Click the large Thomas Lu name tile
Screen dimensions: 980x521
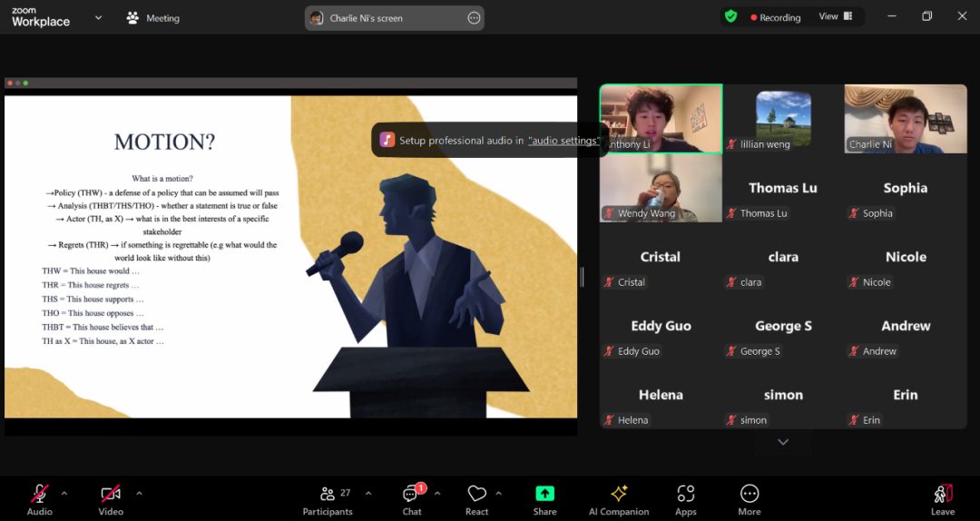(x=783, y=188)
